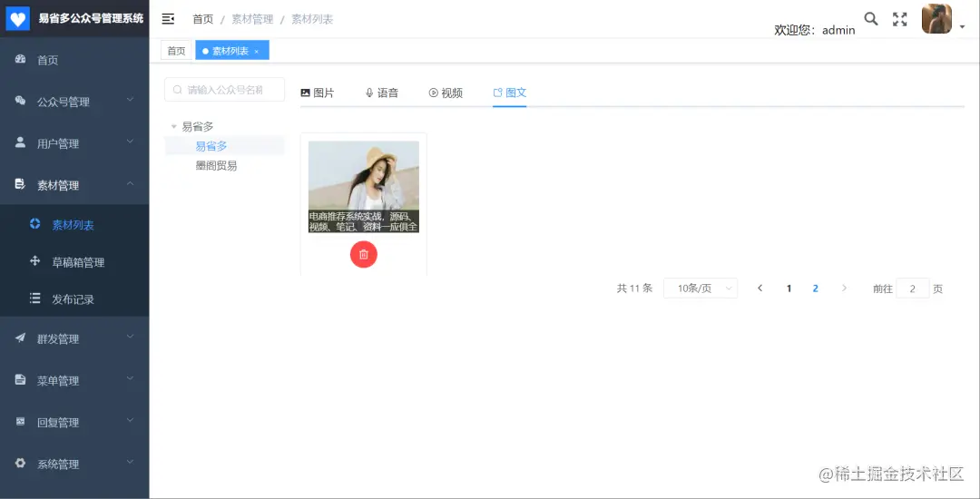Collapse sidebar with hamburger menu icon
The height and width of the screenshot is (499, 980).
point(168,19)
